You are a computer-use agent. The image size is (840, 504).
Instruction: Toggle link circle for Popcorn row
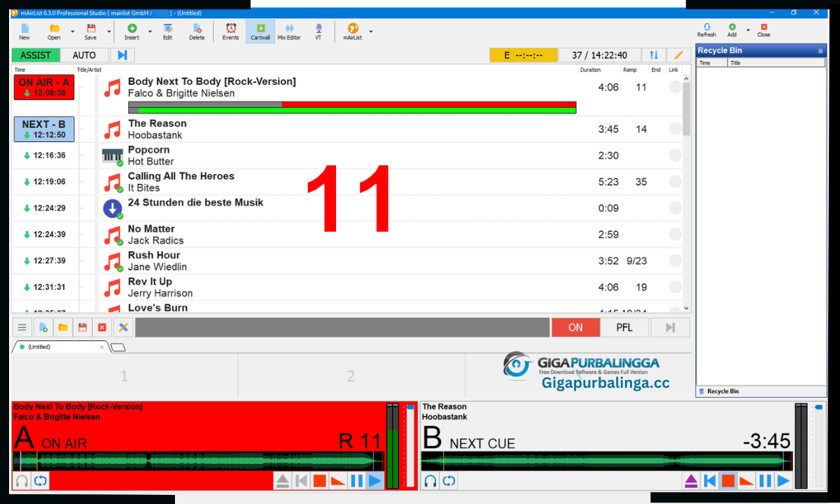[675, 155]
